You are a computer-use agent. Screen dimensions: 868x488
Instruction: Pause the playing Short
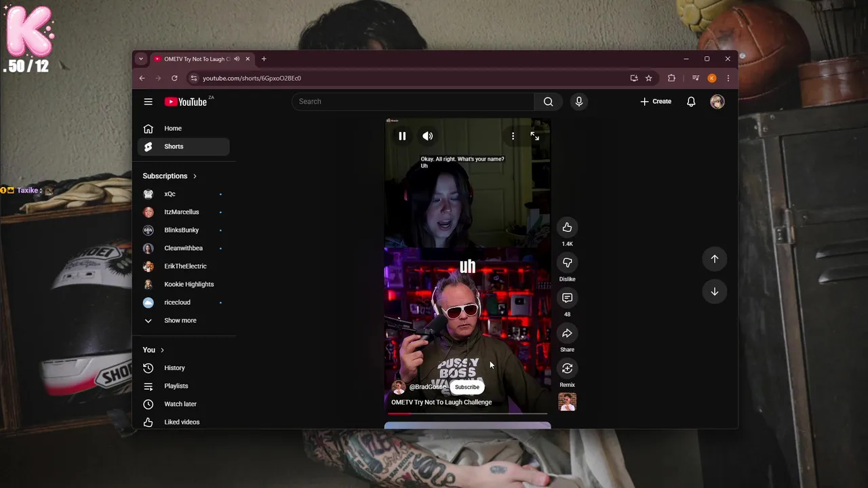pos(402,136)
